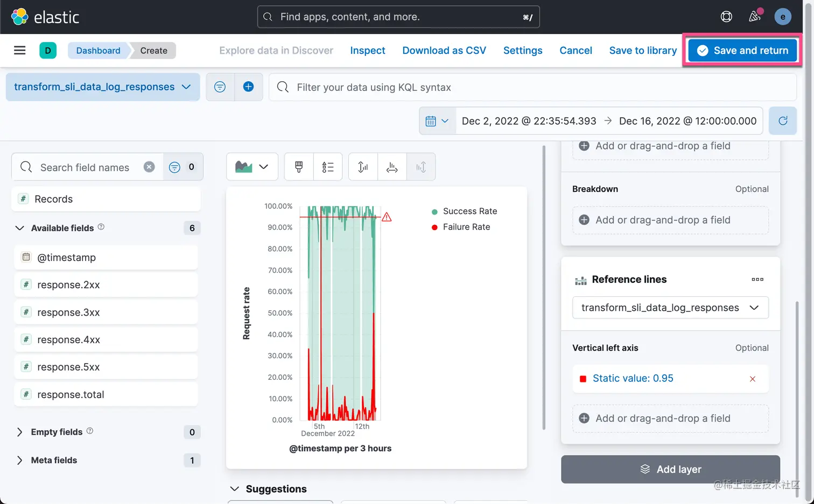Open Settings in top nav
814x504 pixels.
point(523,51)
